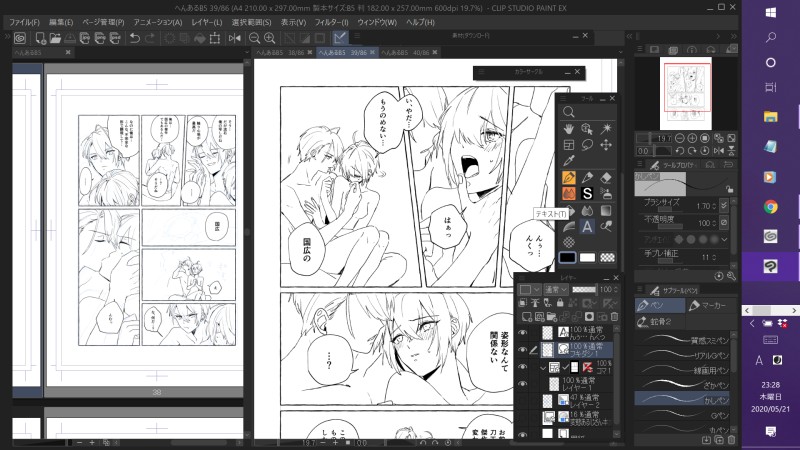The width and height of the screenshot is (800, 450).
Task: Select the マーカー sub tool group
Action: [710, 306]
